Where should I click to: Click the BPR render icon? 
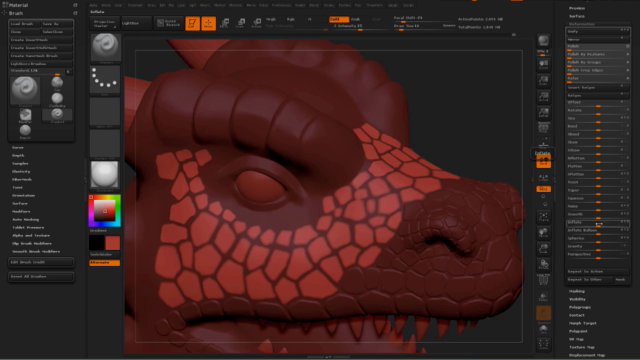point(543,40)
